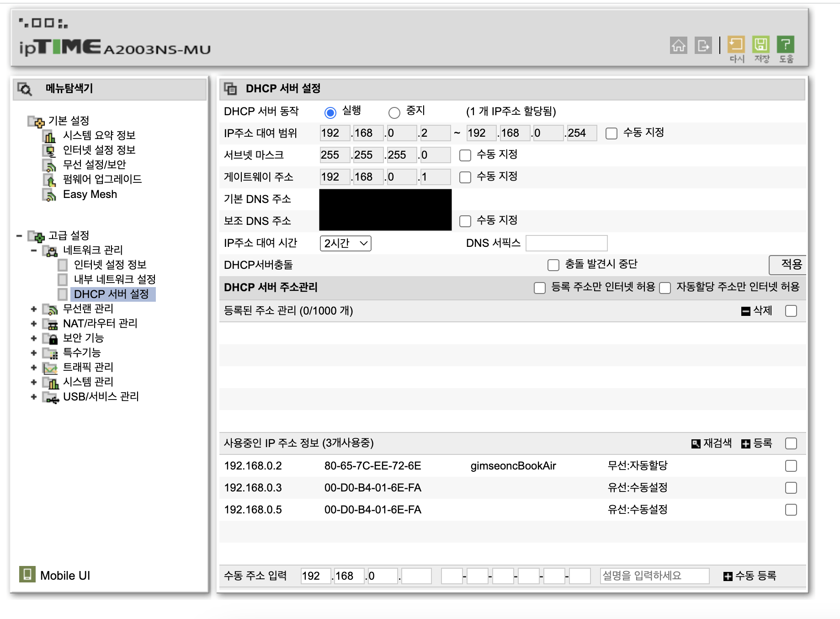Click the home icon in the top toolbar
The height and width of the screenshot is (619, 840).
click(x=678, y=46)
